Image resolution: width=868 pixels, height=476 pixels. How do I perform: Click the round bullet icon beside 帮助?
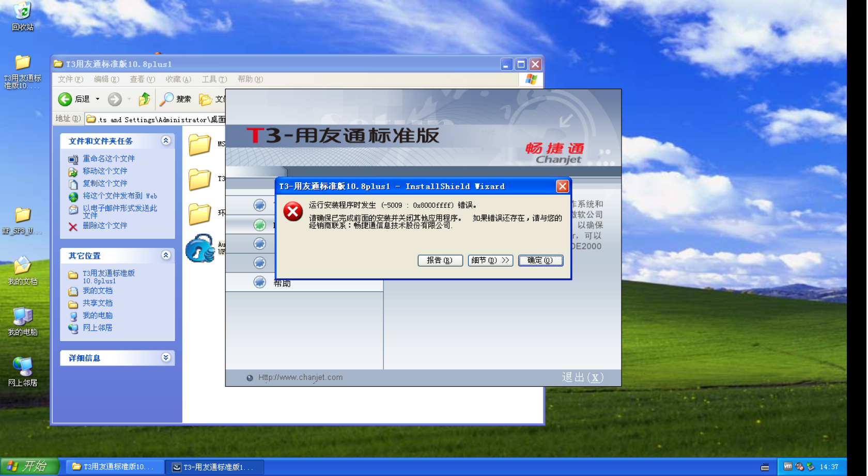tap(260, 282)
